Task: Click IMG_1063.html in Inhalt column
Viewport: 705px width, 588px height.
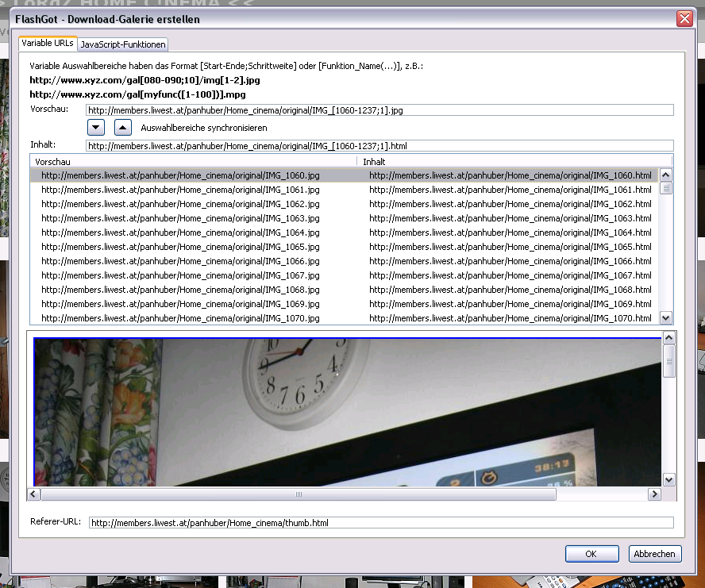Action: click(x=510, y=218)
